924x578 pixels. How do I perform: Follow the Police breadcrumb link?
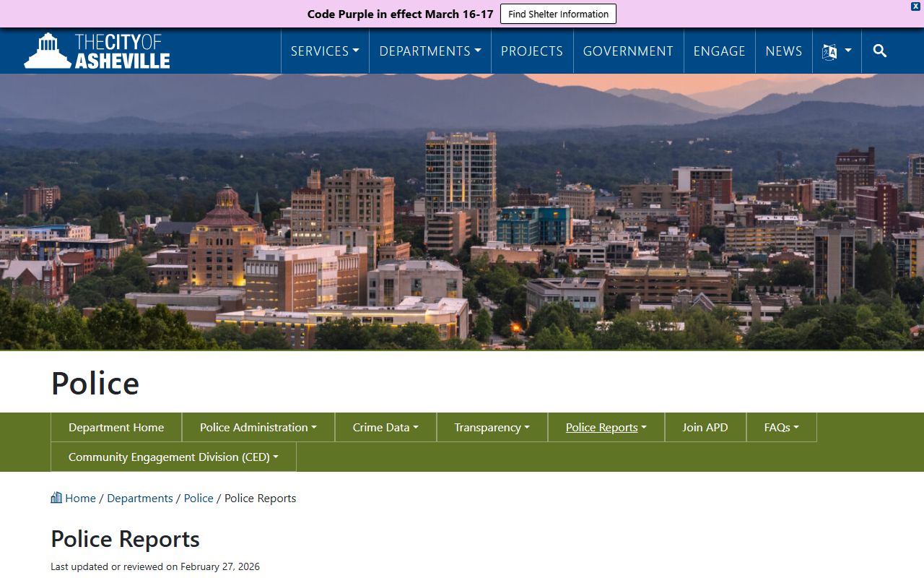click(199, 498)
